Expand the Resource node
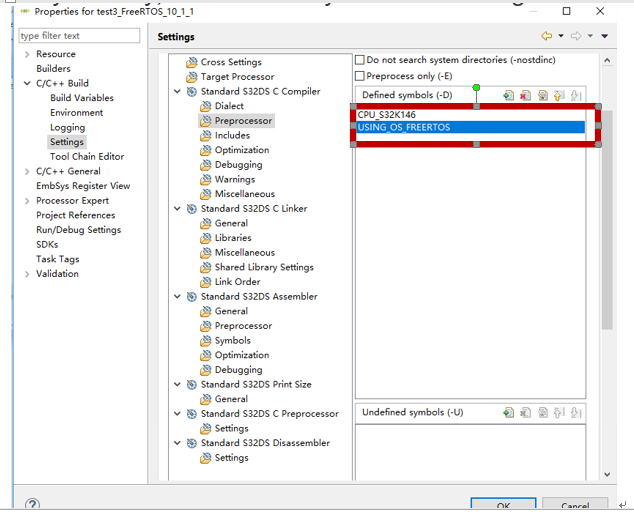The image size is (634, 516). point(27,54)
